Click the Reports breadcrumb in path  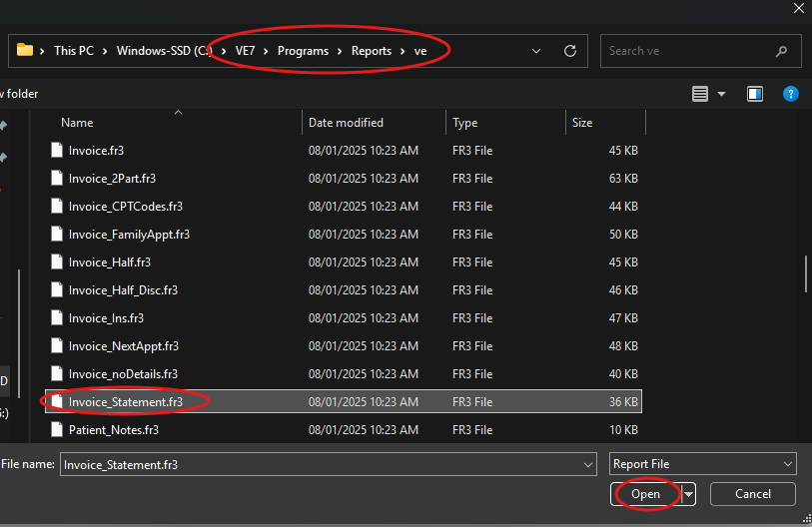pos(371,51)
